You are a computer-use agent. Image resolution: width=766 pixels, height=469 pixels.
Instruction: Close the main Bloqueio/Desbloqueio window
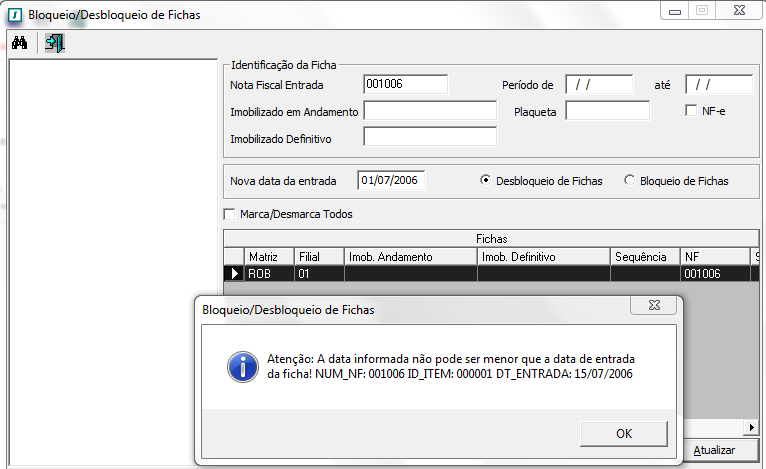click(x=739, y=10)
